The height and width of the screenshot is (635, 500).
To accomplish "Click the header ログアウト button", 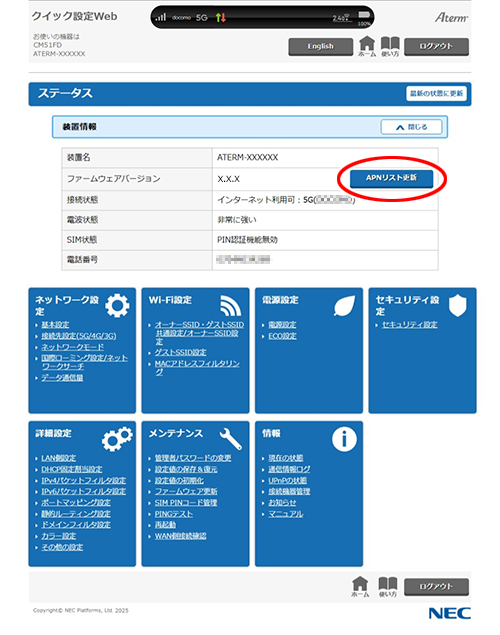I will click(436, 47).
